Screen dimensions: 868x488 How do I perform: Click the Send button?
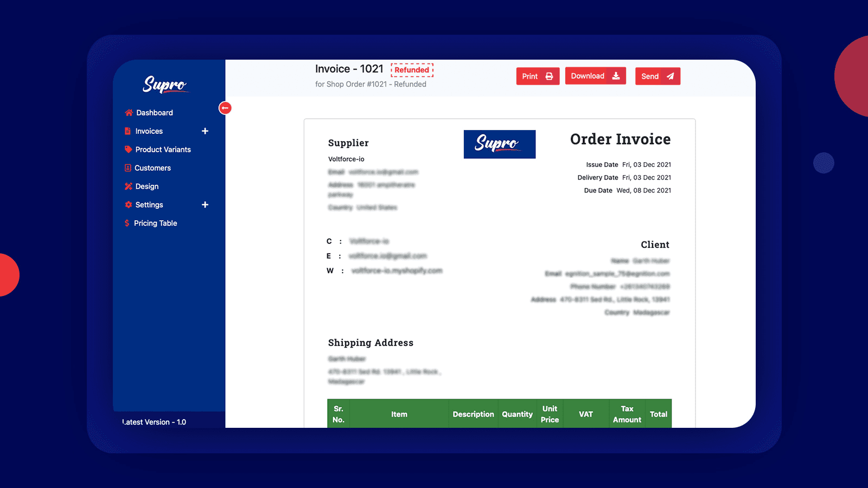click(x=658, y=76)
